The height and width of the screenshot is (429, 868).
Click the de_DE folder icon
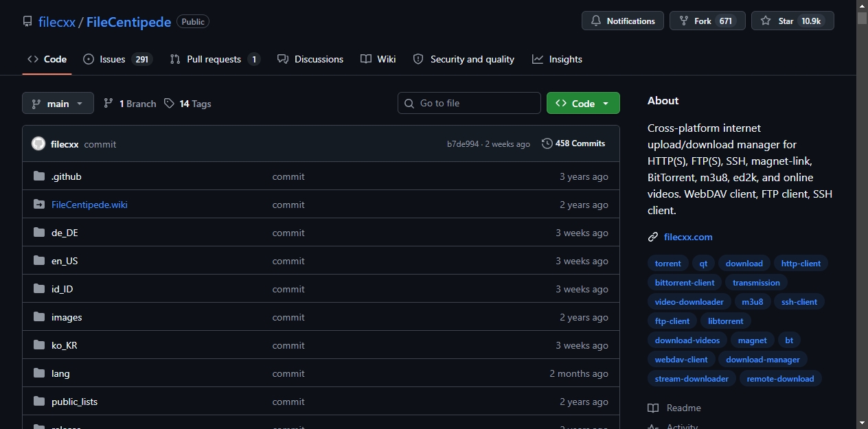pos(38,233)
